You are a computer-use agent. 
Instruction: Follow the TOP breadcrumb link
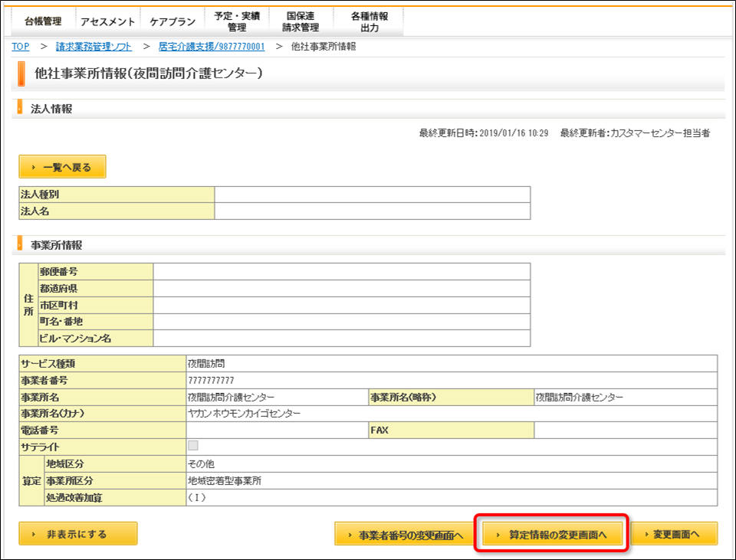coord(20,47)
